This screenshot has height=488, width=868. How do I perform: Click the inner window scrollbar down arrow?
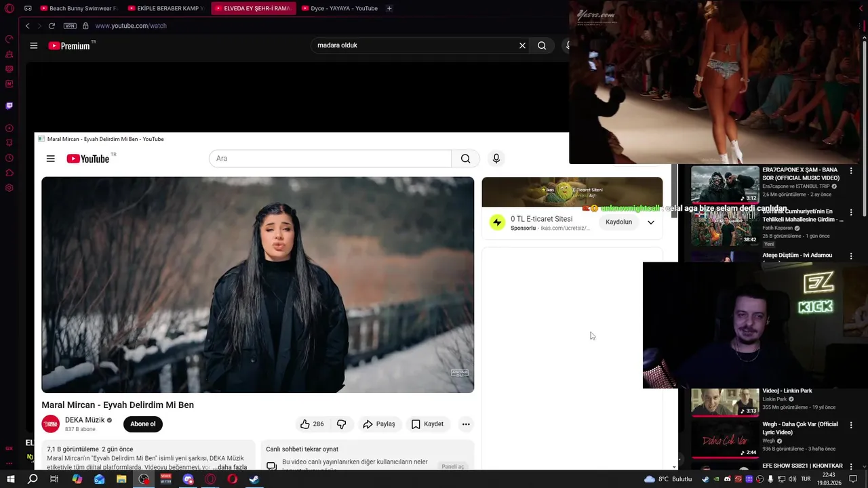click(674, 467)
